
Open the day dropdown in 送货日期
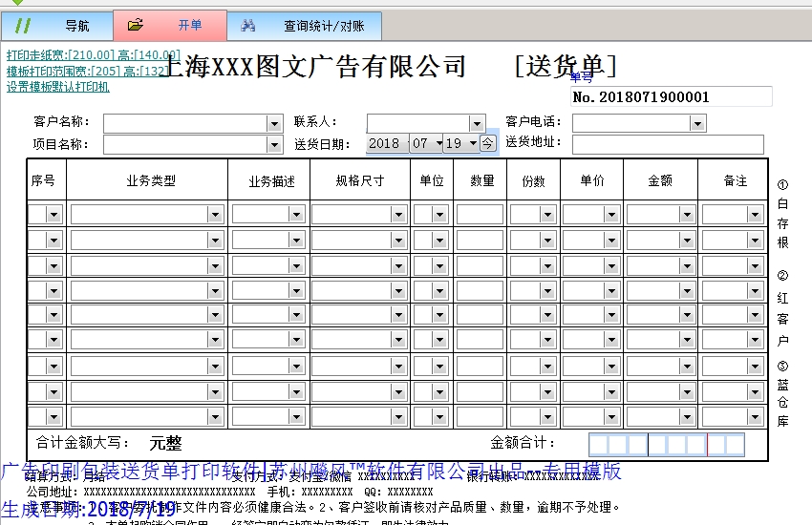(471, 143)
